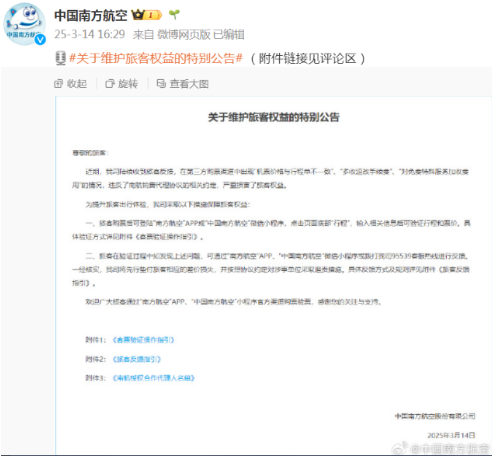Click the announcement image title area
This screenshot has height=456, width=492.
click(274, 117)
